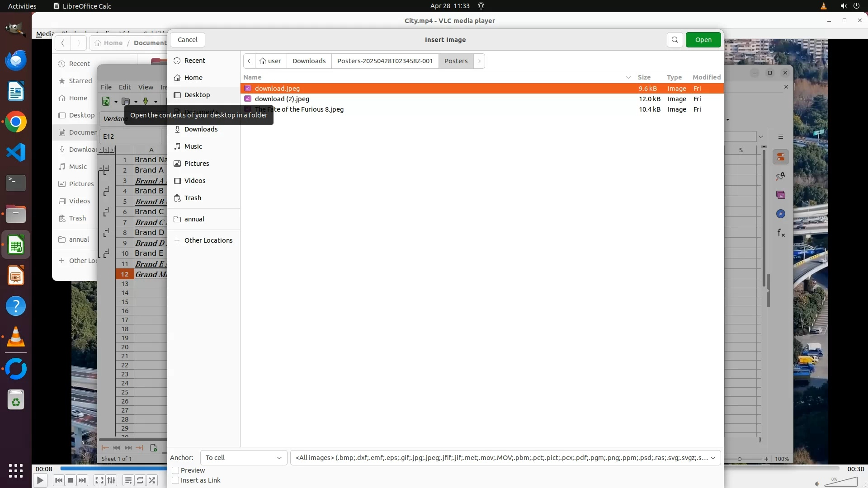Toggle VLC fullscreen mode icon
Image resolution: width=868 pixels, height=488 pixels.
click(x=99, y=480)
